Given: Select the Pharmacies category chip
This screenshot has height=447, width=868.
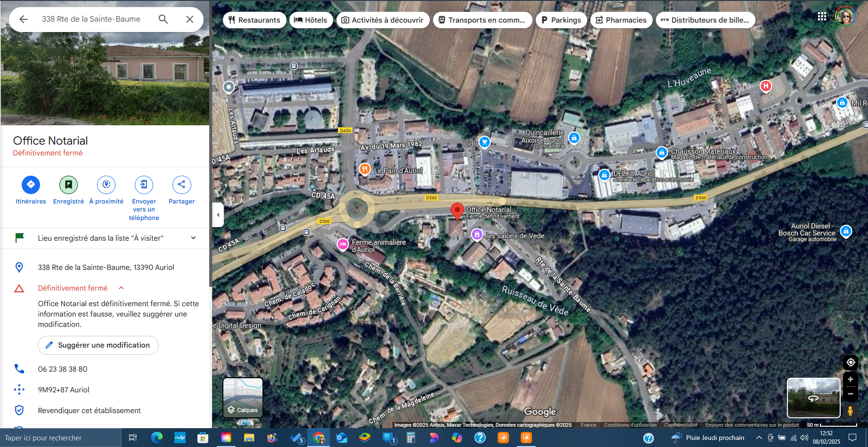Looking at the screenshot, I should [x=621, y=20].
